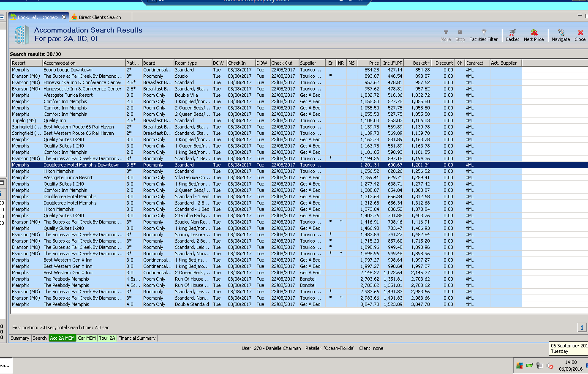Screen dimensions: 588x374
Task: Click the Rati... column header
Action: [133, 63]
